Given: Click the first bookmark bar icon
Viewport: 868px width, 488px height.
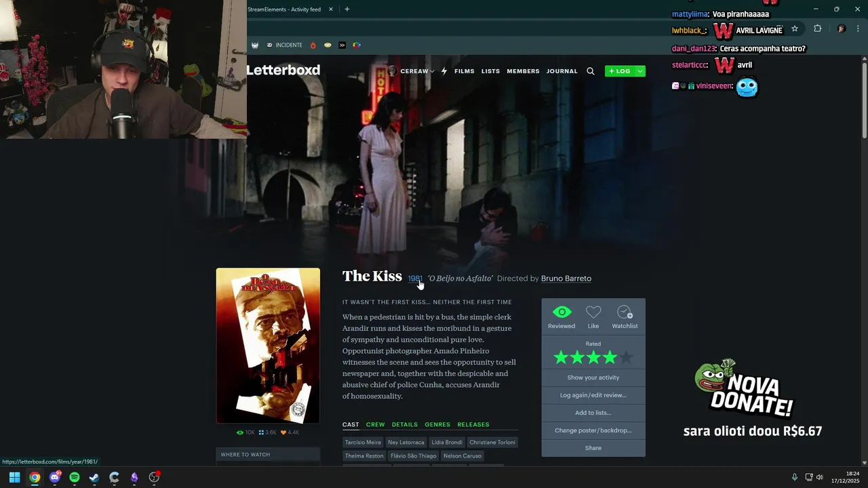Looking at the screenshot, I should [255, 45].
